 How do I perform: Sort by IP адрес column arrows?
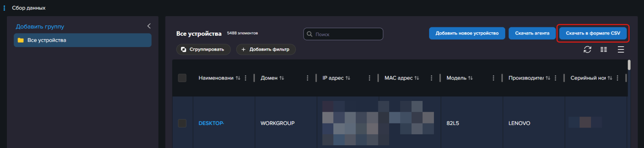(x=348, y=78)
